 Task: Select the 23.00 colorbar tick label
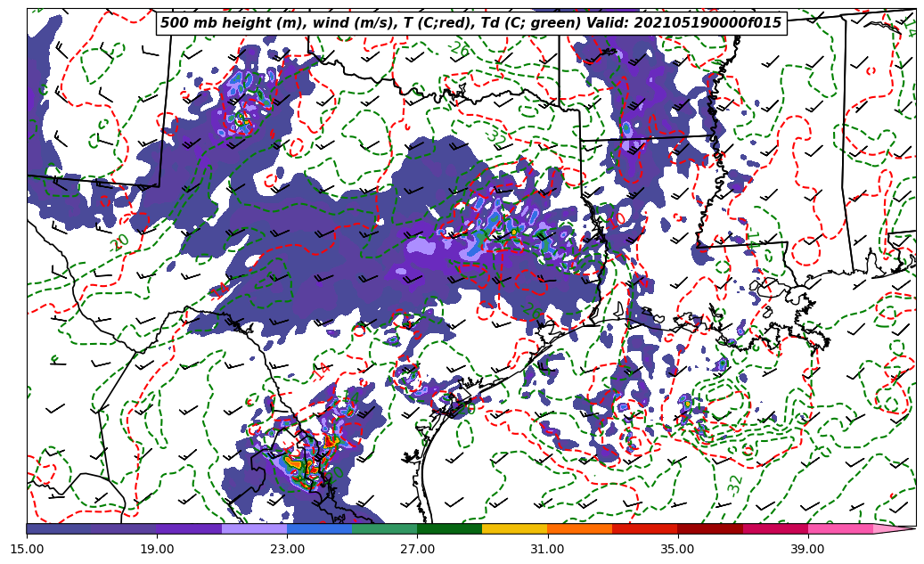(x=287, y=550)
